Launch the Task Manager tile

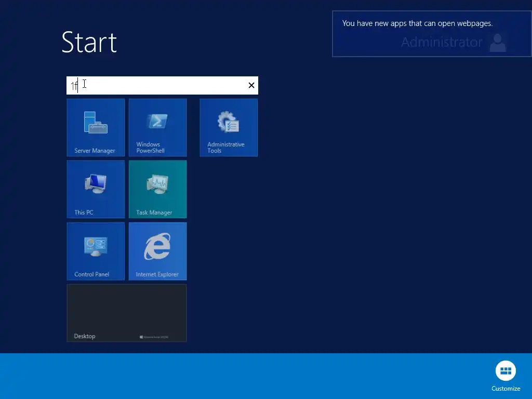(158, 189)
